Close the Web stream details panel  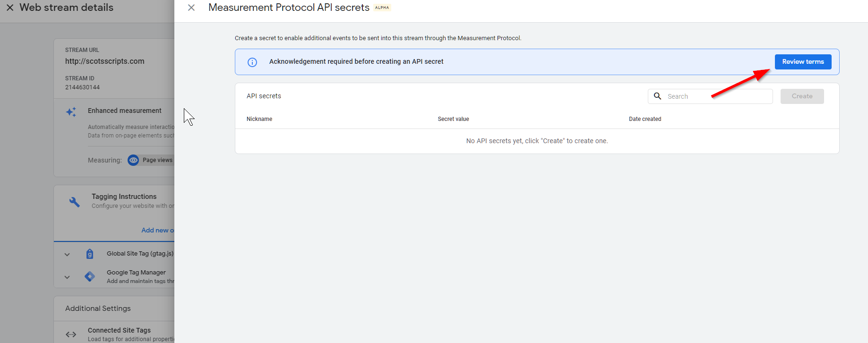click(x=10, y=8)
